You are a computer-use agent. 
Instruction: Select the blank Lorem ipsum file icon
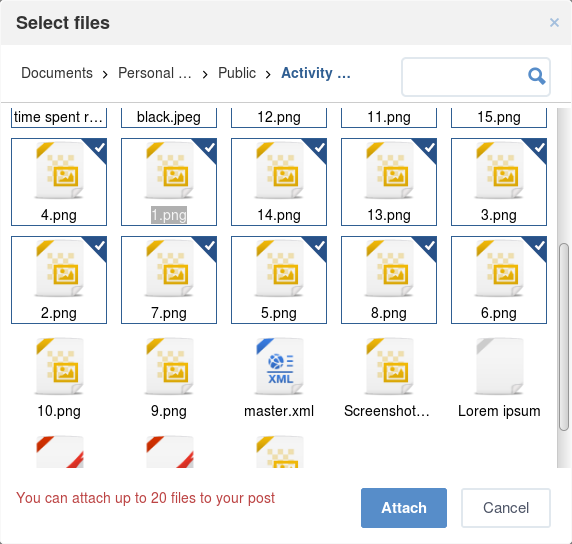[499, 366]
